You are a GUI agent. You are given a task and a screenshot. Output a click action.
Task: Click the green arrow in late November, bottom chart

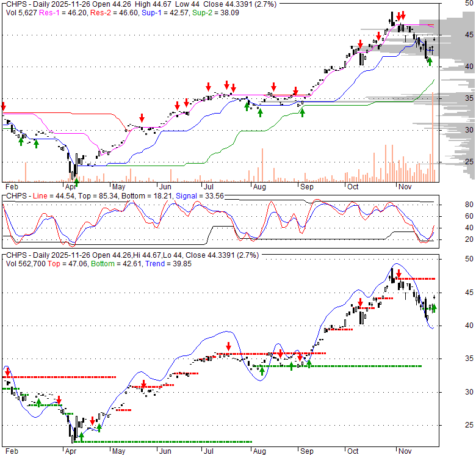(x=434, y=308)
